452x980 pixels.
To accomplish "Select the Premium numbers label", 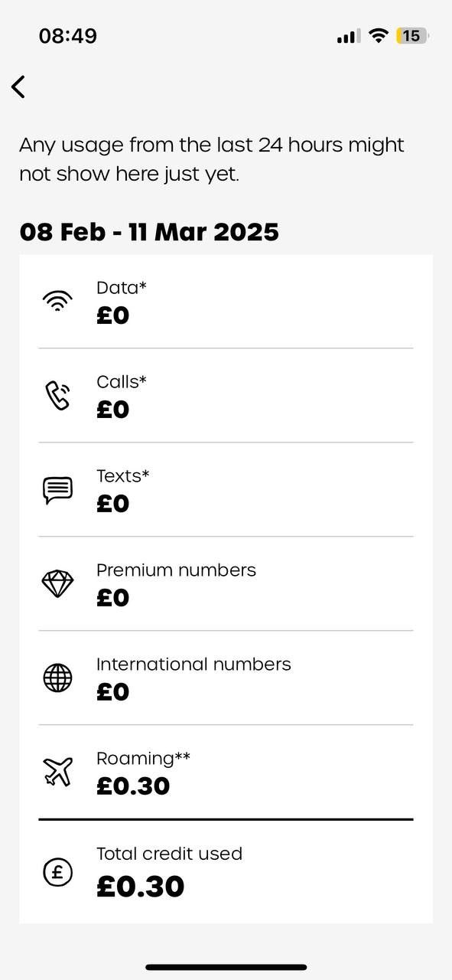I will pyautogui.click(x=176, y=570).
